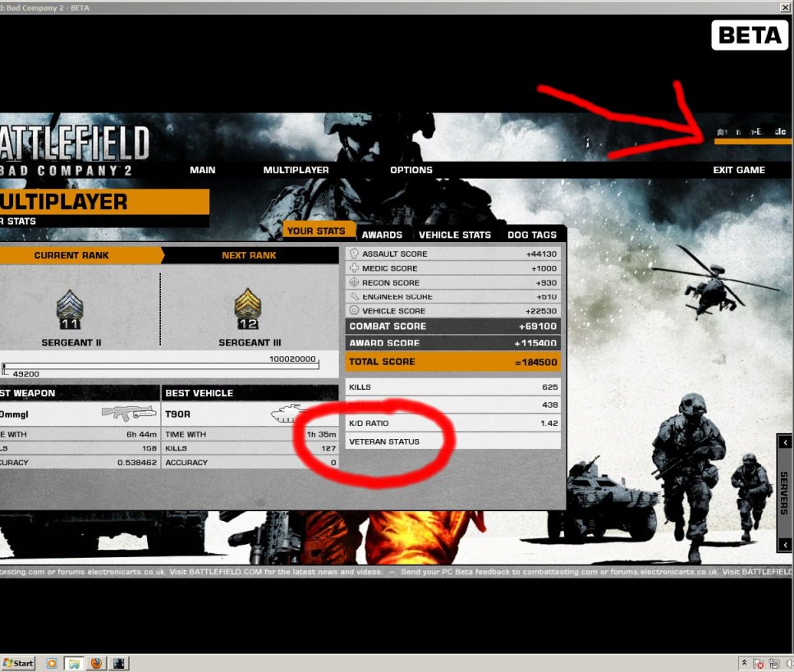Switch to the AWARDS tab
794x672 pixels.
[382, 235]
